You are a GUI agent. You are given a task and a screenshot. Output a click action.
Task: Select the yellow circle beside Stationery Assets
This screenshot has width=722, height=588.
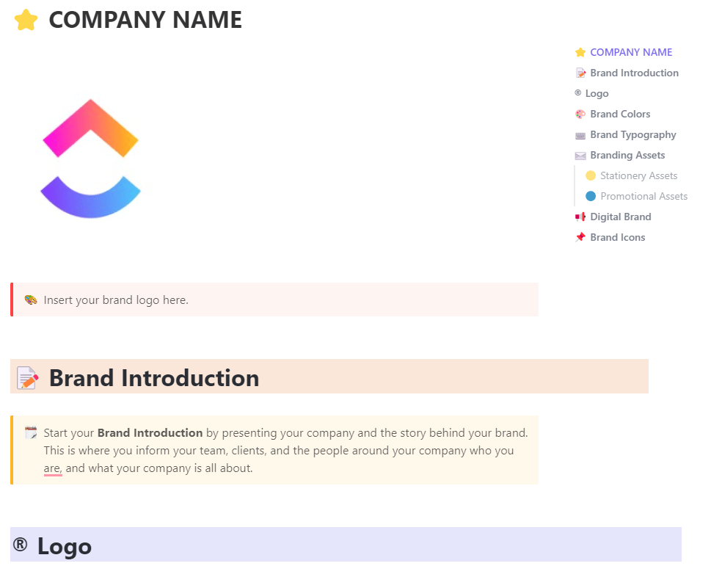coord(591,175)
